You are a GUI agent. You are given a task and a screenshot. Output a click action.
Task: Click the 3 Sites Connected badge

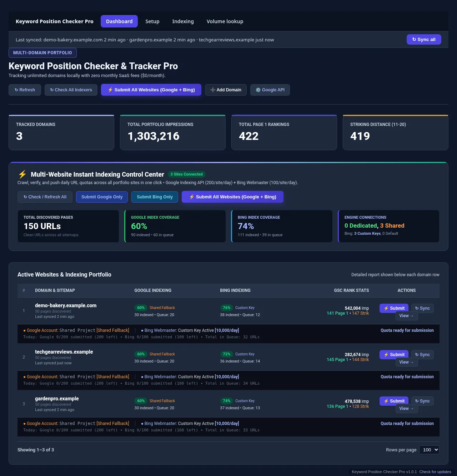186,174
